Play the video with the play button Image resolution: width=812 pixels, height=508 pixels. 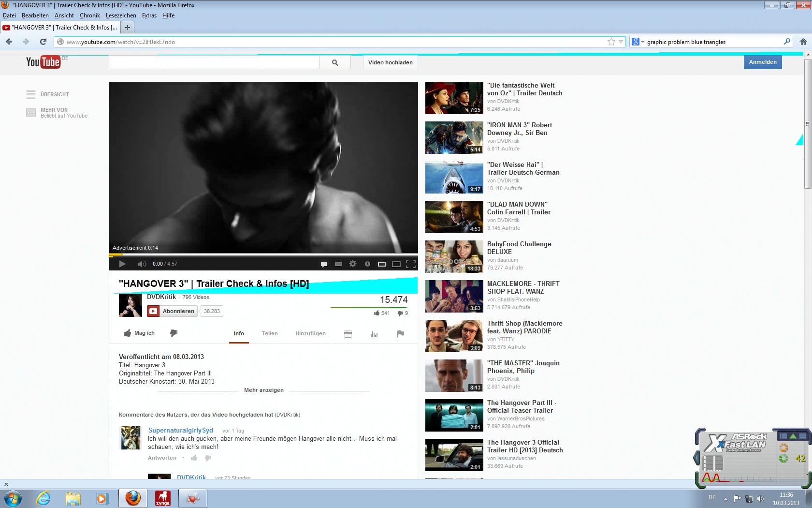pos(122,264)
